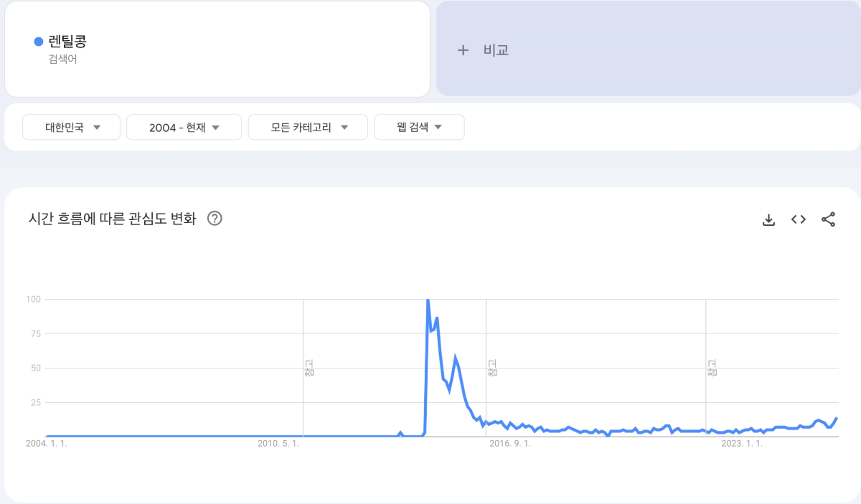Add a comparison term with 비교
Viewport: 861px width, 504px height.
(x=648, y=49)
